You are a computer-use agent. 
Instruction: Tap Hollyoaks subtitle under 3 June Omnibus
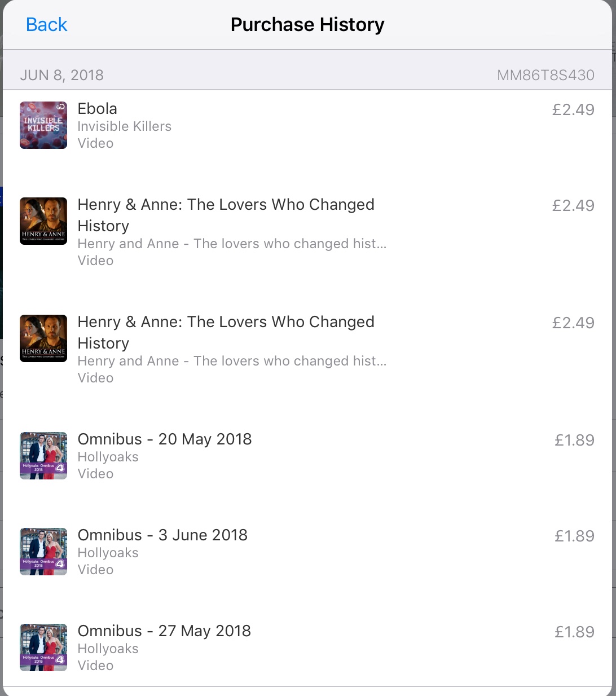108,553
